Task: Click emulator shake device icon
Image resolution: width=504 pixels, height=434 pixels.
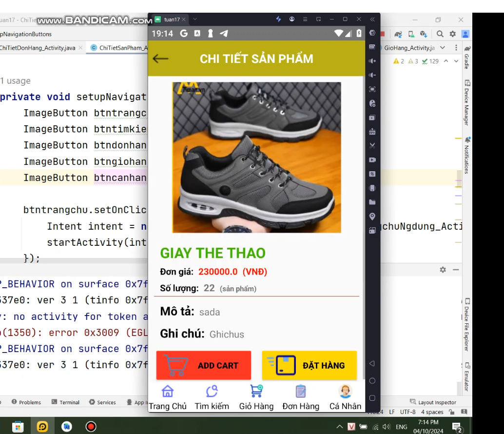Action: [x=372, y=188]
